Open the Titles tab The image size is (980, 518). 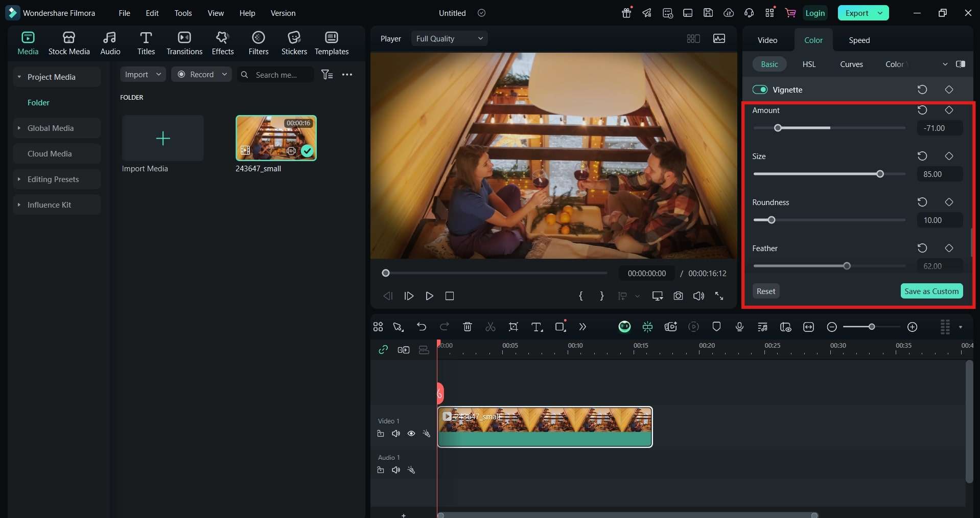click(146, 43)
